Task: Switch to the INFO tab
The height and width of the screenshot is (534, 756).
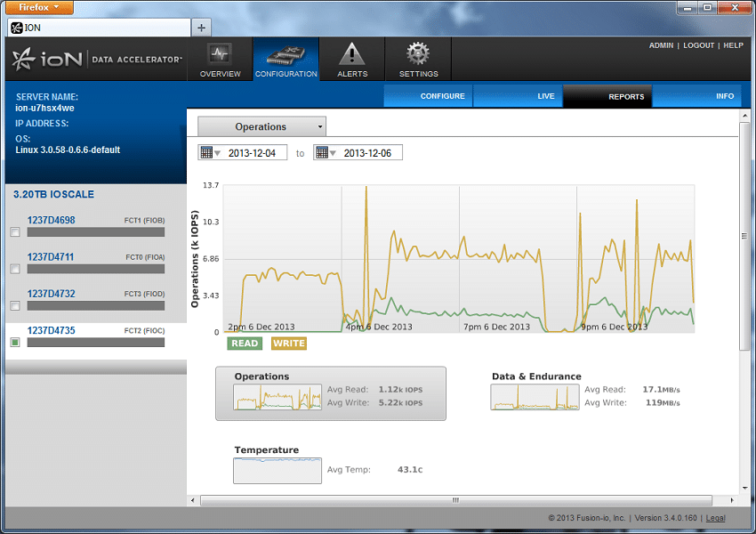Action: pyautogui.click(x=696, y=96)
